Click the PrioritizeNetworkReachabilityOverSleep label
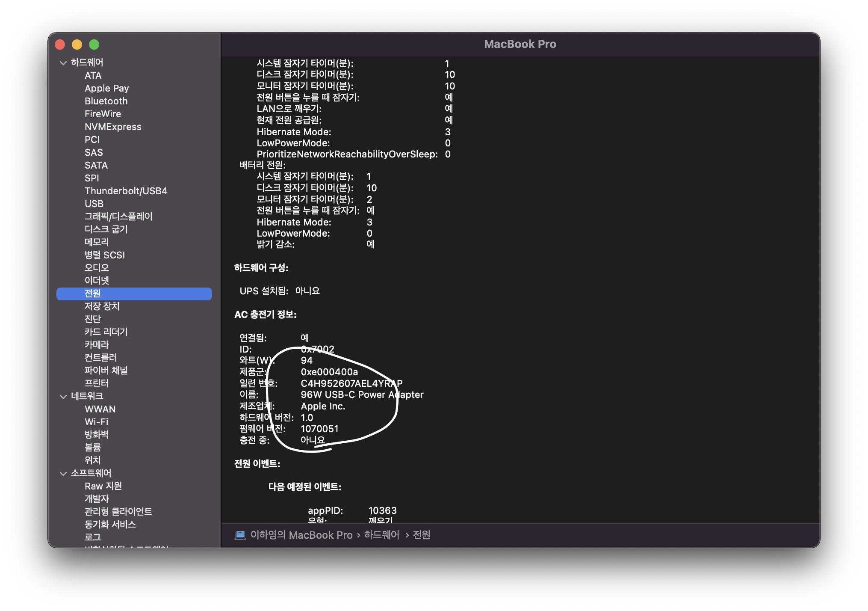The image size is (868, 611). (x=347, y=154)
